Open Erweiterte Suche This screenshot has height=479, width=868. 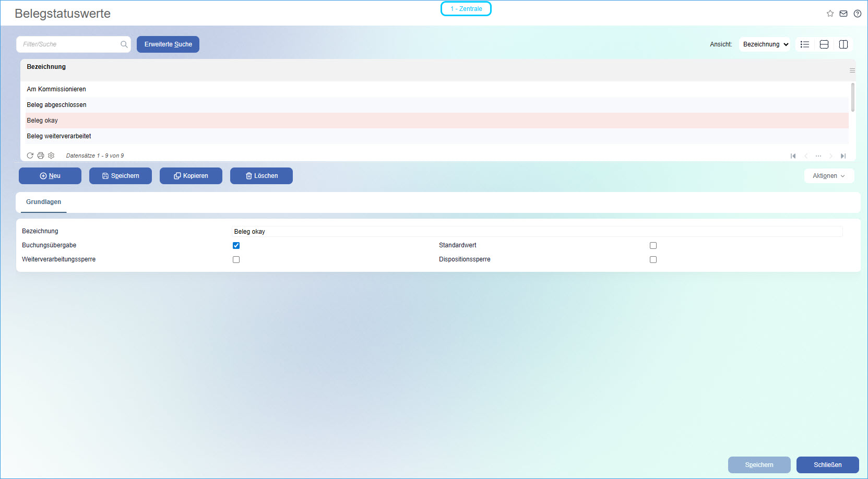[168, 44]
